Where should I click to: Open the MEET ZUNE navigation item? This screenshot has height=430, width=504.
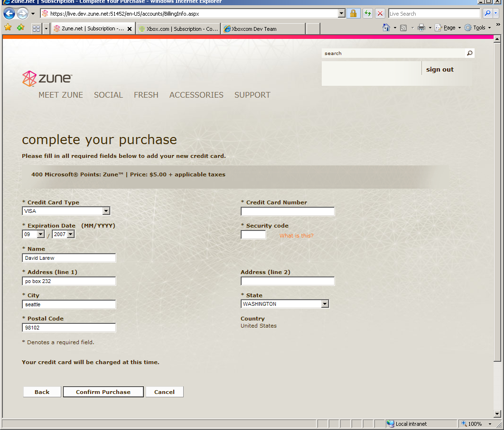(61, 95)
